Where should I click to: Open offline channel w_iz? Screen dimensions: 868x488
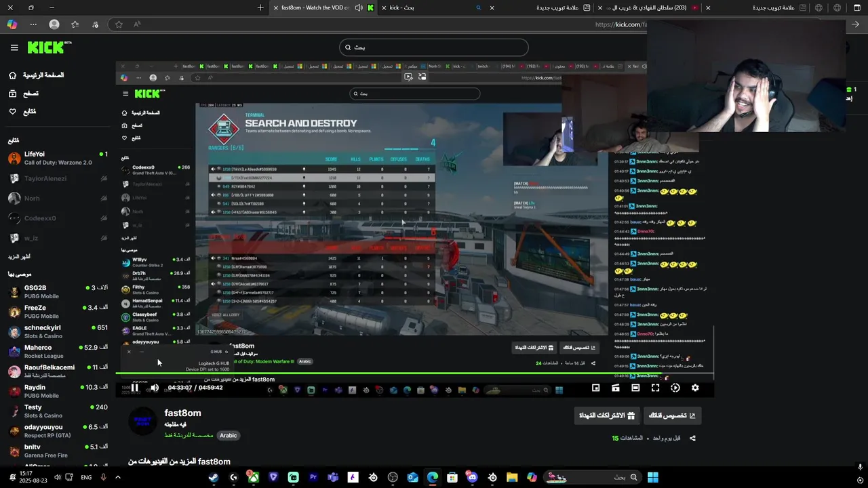[58, 238]
